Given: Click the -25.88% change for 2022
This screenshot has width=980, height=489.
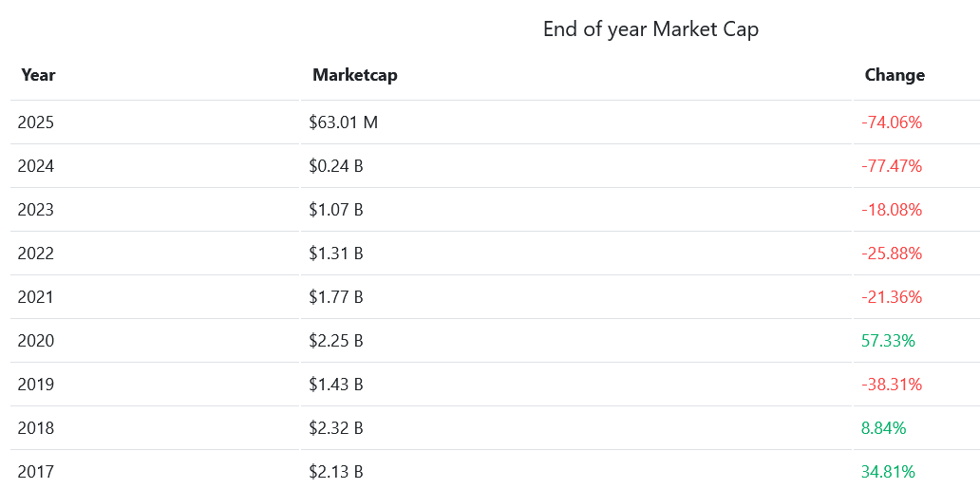Looking at the screenshot, I should 892,254.
